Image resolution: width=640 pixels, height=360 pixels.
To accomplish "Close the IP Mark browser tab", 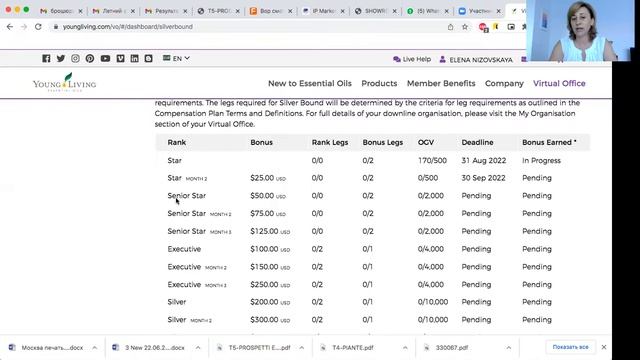I will [342, 11].
